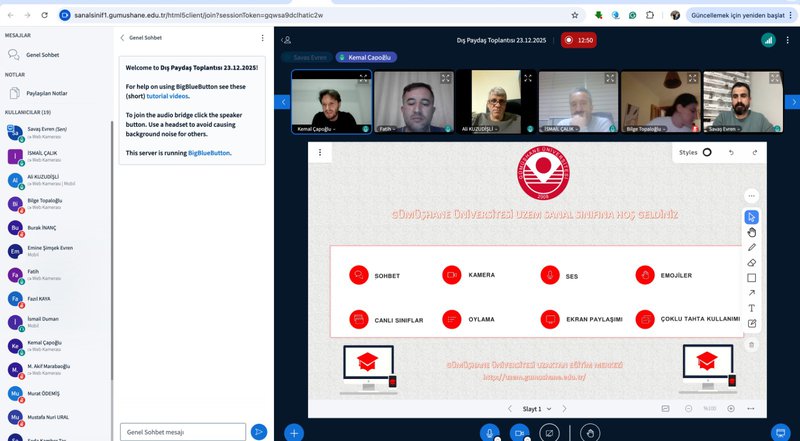This screenshot has height=441, width=800.
Task: Toggle the webcam sharing button
Action: (519, 432)
